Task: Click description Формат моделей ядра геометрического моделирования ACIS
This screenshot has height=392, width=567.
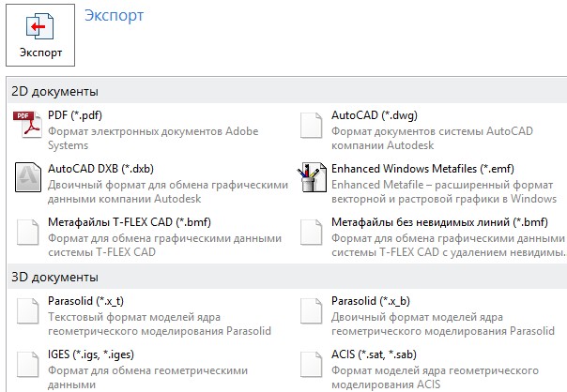Action: pos(435,378)
